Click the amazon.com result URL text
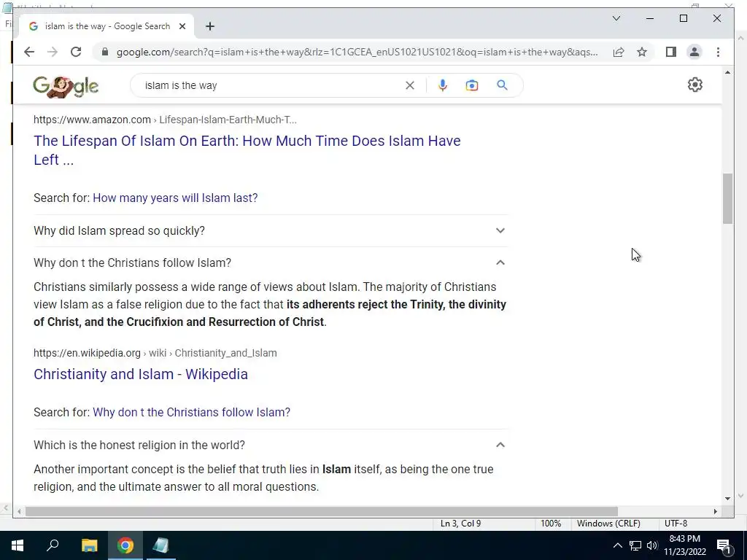Viewport: 747px width, 560px height. (165, 120)
